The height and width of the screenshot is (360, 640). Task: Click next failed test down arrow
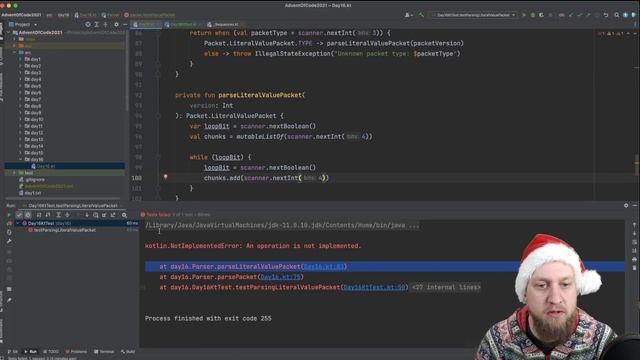(87, 215)
